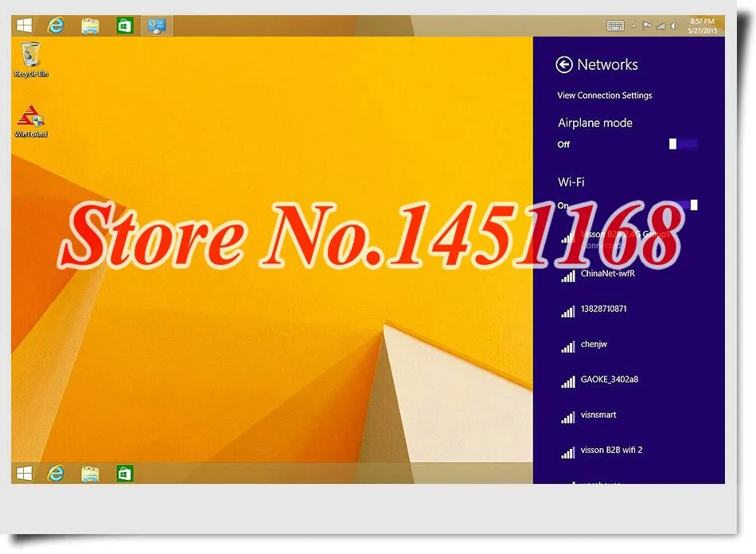Open the Recycle Bin desktop icon

click(31, 60)
